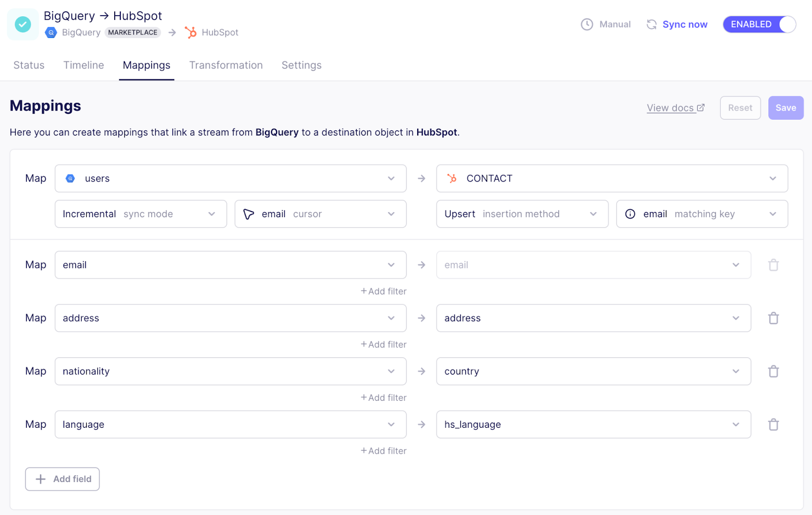This screenshot has width=812, height=515.
Task: Open the hs_language destination field dropdown
Action: (593, 425)
